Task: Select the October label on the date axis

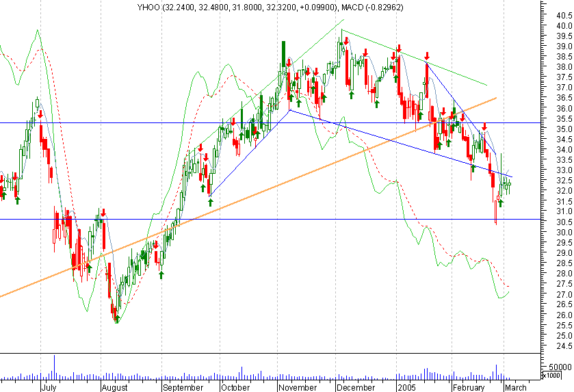Action: coord(236,387)
